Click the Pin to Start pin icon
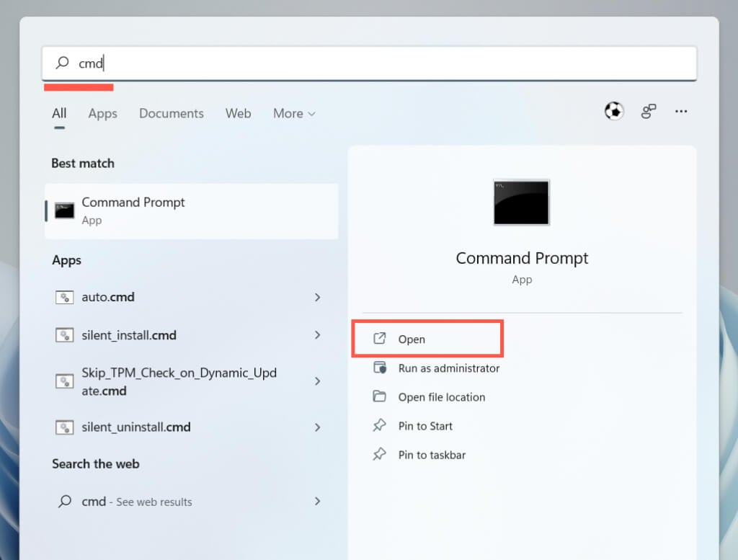Screen dimensions: 738x560 [380, 426]
